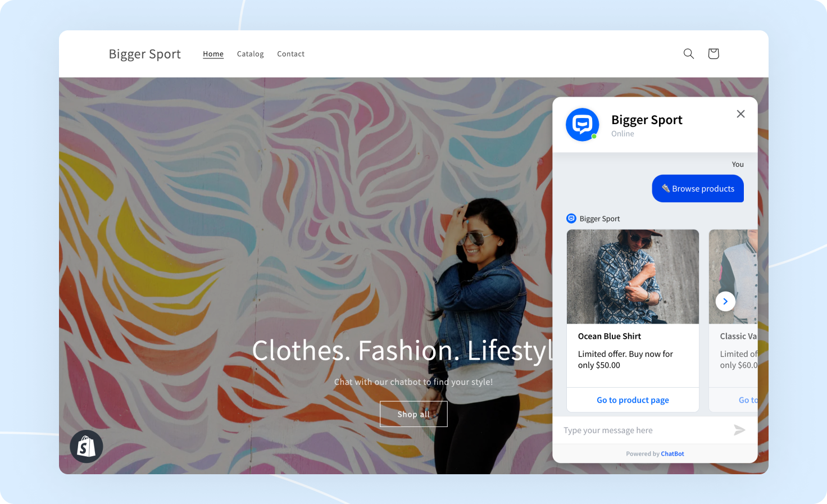Viewport: 827px width, 504px height.
Task: Click the ChatBot avatar in the chat header
Action: coord(582,125)
